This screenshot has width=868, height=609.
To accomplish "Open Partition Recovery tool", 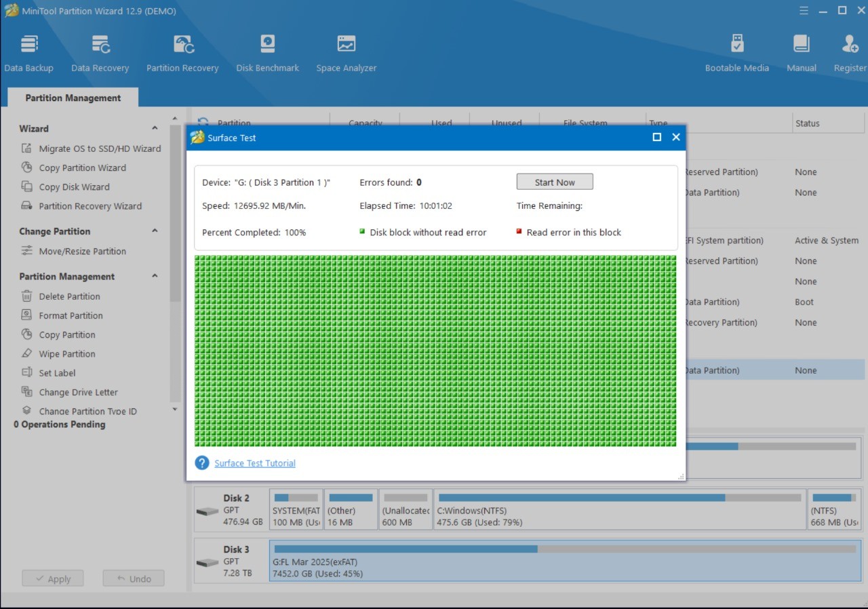I will [x=182, y=53].
